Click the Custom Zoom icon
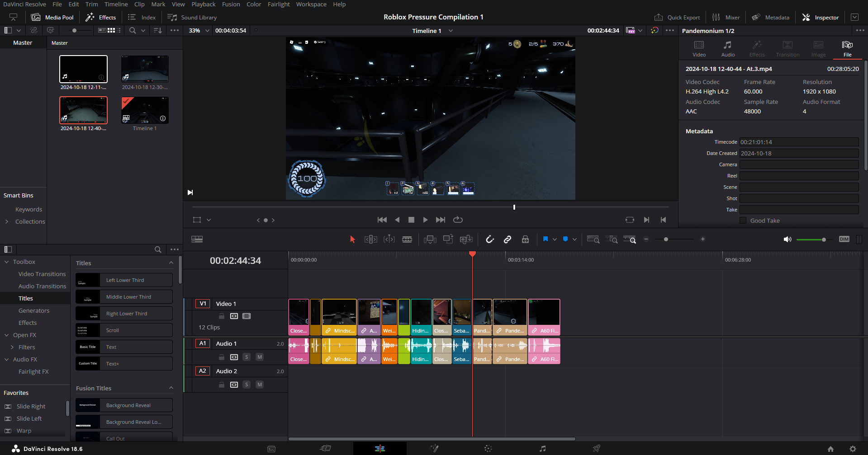 click(630, 239)
